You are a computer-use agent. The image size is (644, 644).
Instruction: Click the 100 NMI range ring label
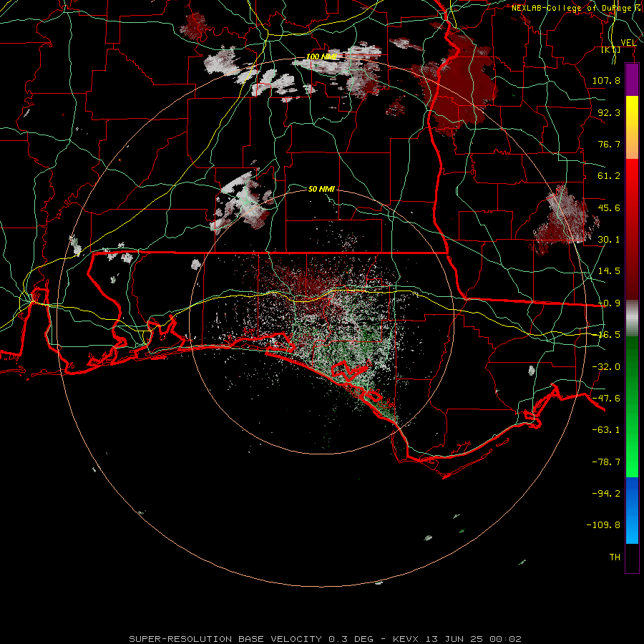321,57
